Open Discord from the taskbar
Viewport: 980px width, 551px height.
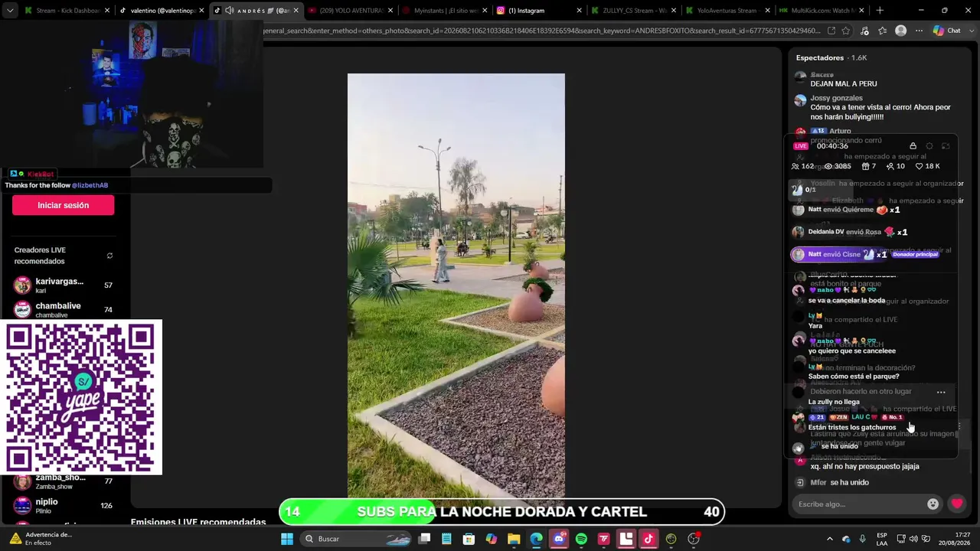[x=559, y=539]
